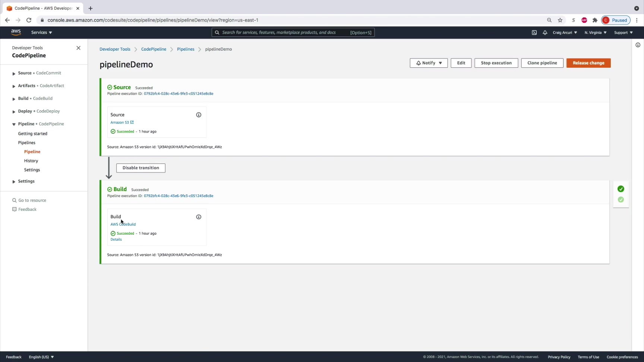Open History in sidebar
The height and width of the screenshot is (362, 644).
tap(31, 161)
